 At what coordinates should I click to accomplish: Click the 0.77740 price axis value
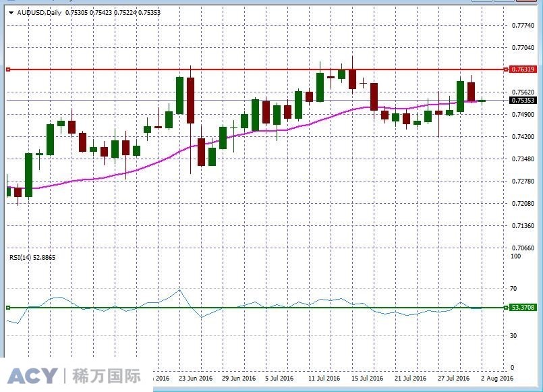(523, 25)
